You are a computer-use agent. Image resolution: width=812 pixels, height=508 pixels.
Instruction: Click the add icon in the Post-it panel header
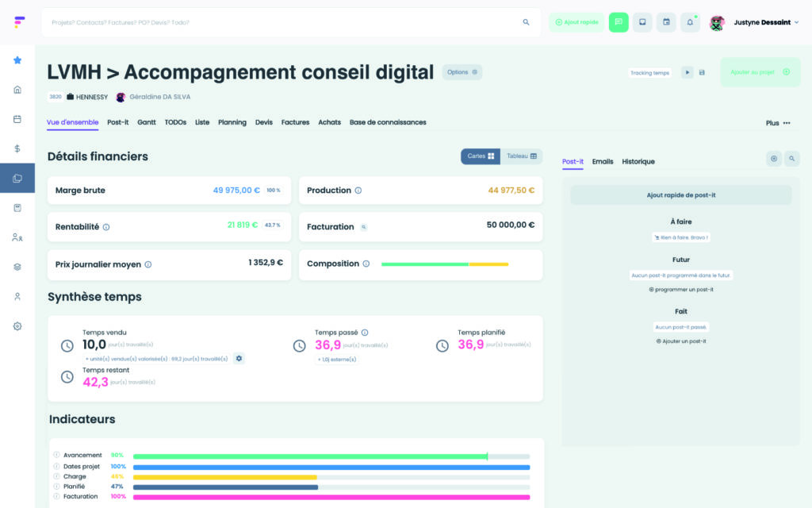[x=774, y=159]
